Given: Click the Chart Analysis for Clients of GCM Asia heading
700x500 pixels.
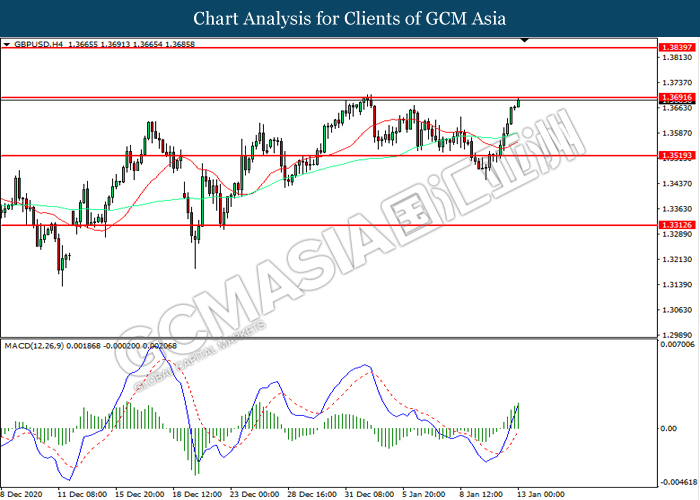Looking at the screenshot, I should click(350, 19).
